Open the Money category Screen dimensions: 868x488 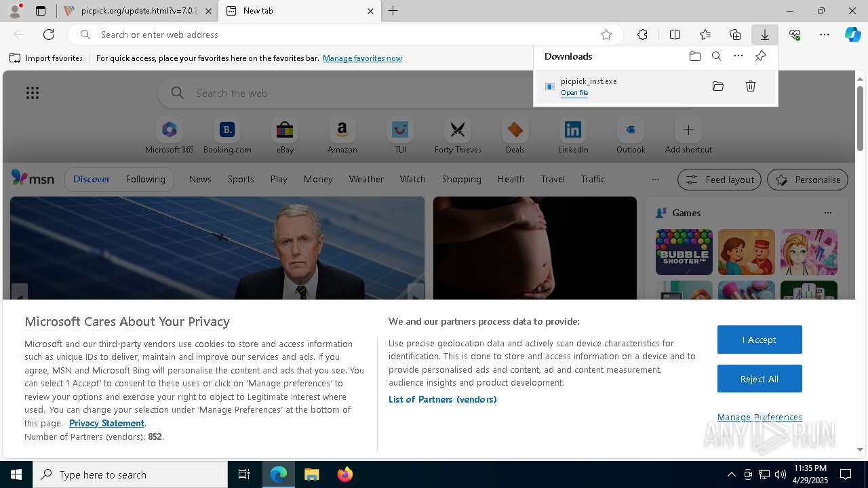pyautogui.click(x=318, y=179)
